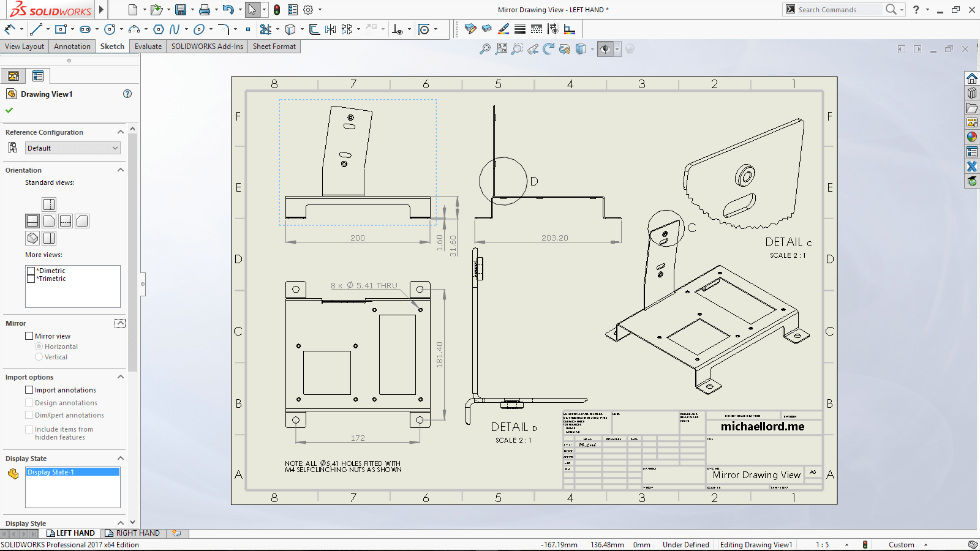Select the Ellipse sketch tool
This screenshot has height=551, width=980.
pos(199,29)
